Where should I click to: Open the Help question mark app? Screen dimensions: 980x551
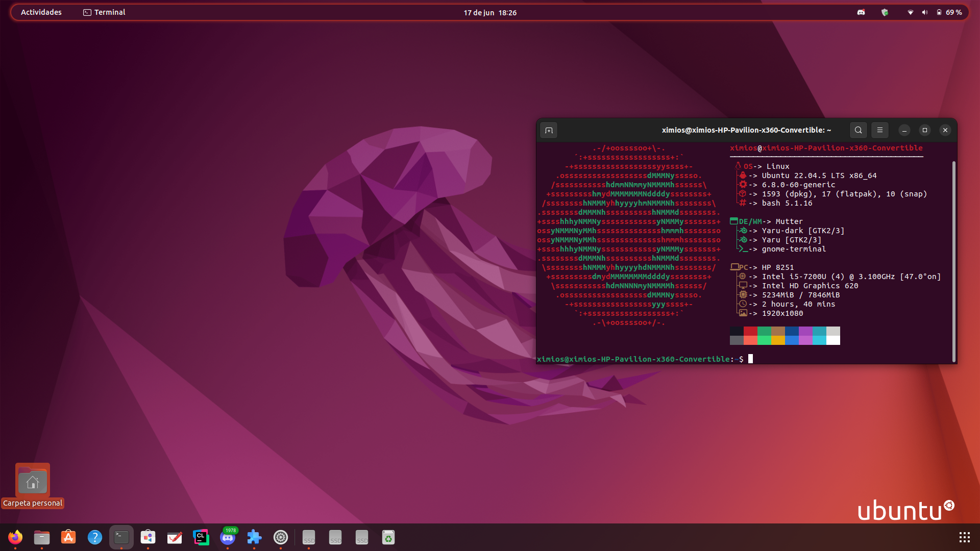tap(95, 537)
